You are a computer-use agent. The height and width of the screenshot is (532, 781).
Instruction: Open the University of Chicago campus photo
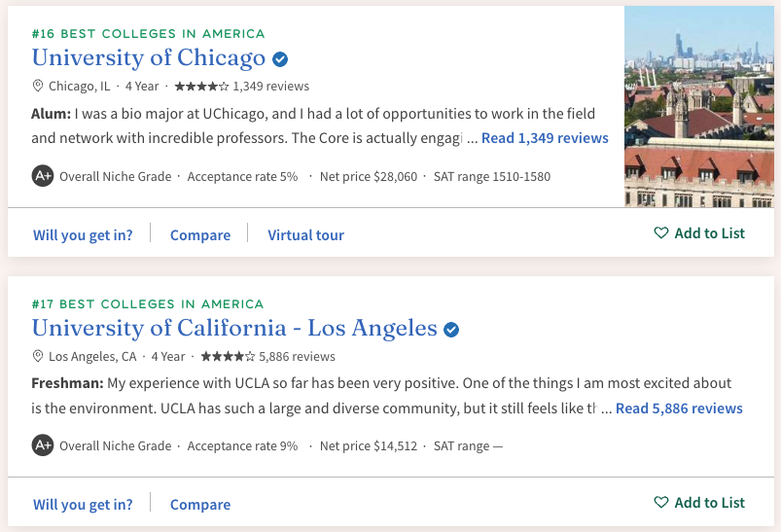click(x=699, y=107)
